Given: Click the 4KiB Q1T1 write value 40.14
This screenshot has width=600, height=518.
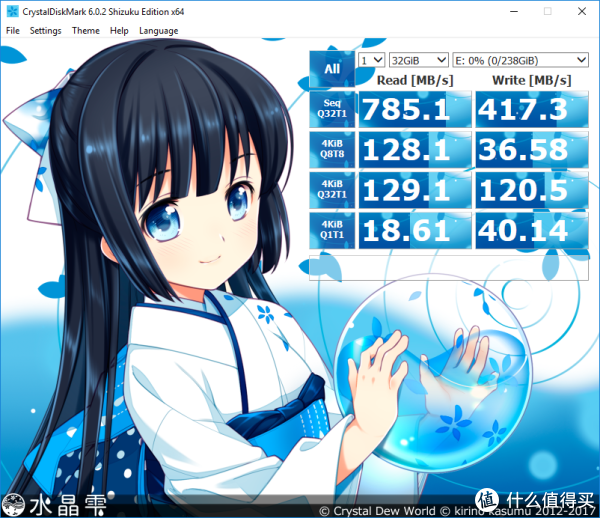Looking at the screenshot, I should [x=532, y=231].
